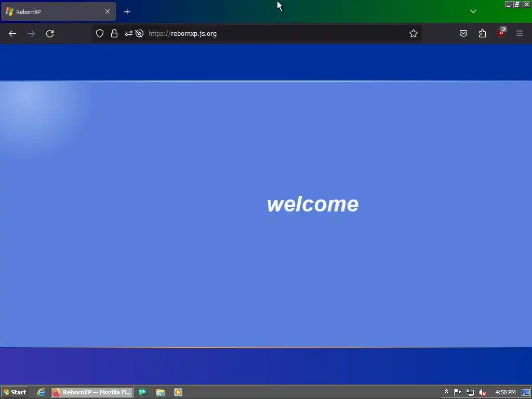The width and height of the screenshot is (532, 399).
Task: Open the network status tray icon
Action: tap(470, 393)
